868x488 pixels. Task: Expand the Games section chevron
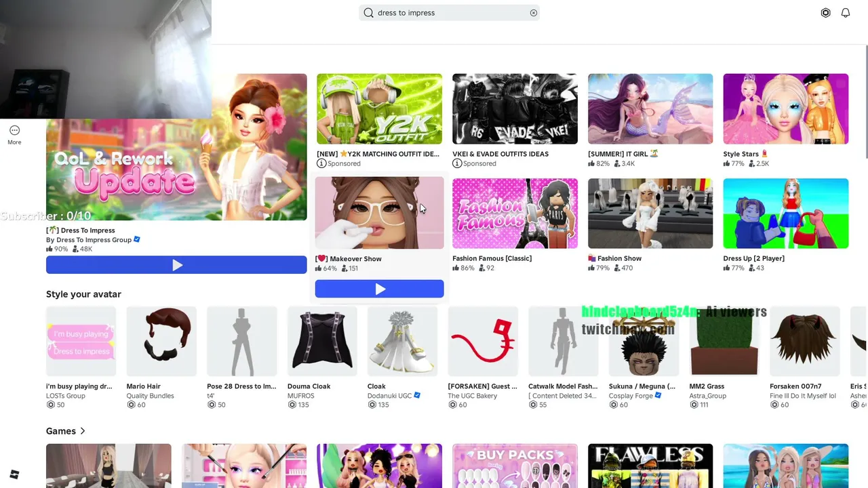click(x=83, y=431)
